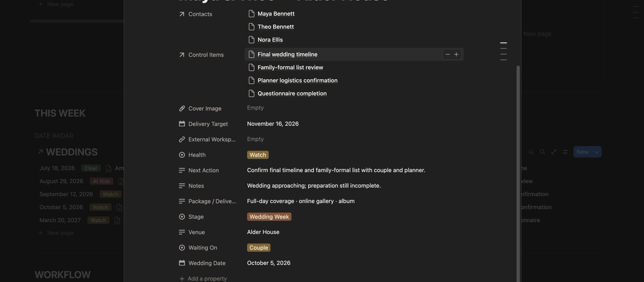This screenshot has width=644, height=282.
Task: Open Questionnaire completion item
Action: [292, 93]
